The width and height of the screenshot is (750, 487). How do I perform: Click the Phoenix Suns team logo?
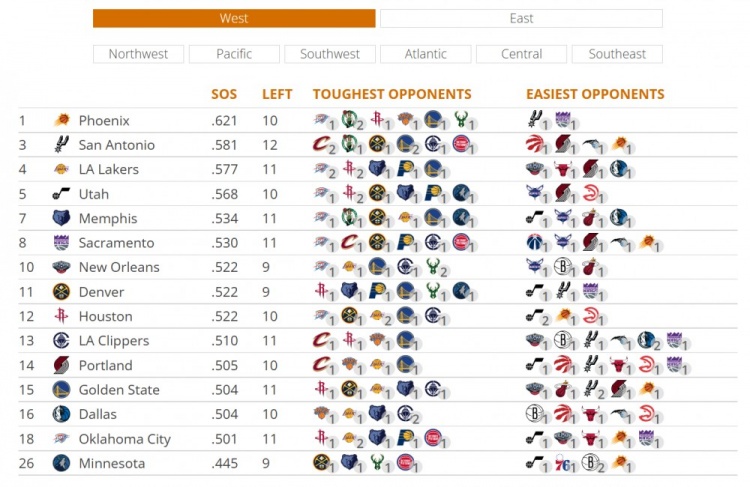(x=61, y=121)
